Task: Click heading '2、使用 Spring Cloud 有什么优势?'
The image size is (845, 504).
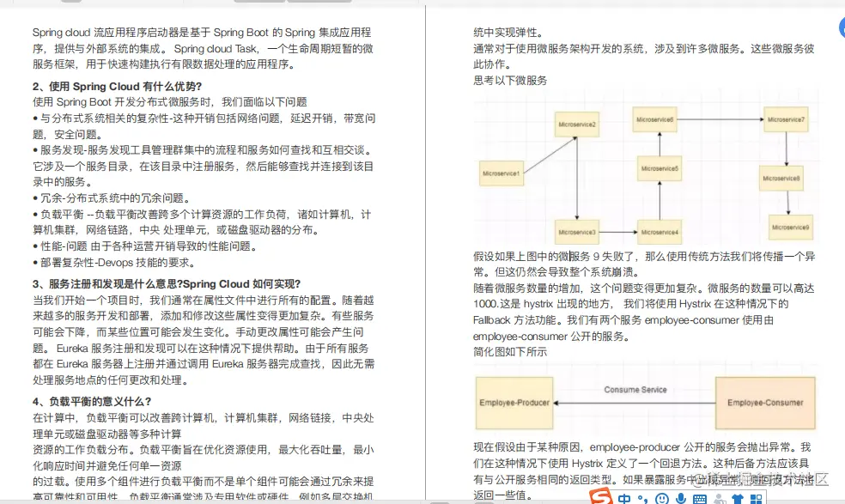Action: pos(117,86)
